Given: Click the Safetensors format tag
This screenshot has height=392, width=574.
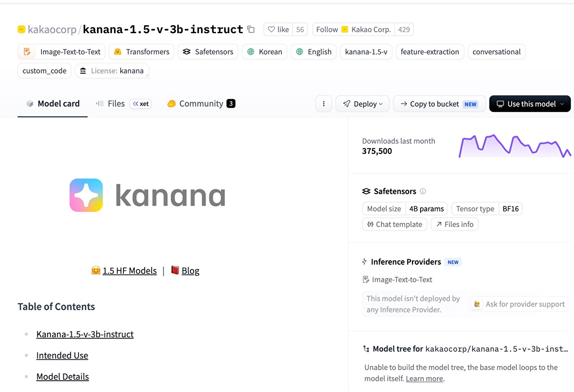Looking at the screenshot, I should (208, 52).
